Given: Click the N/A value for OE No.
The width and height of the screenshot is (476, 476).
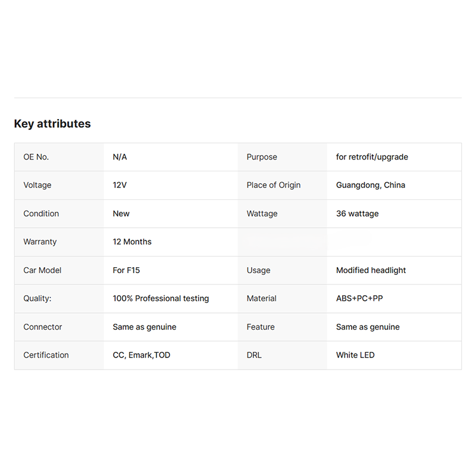Looking at the screenshot, I should tap(120, 157).
